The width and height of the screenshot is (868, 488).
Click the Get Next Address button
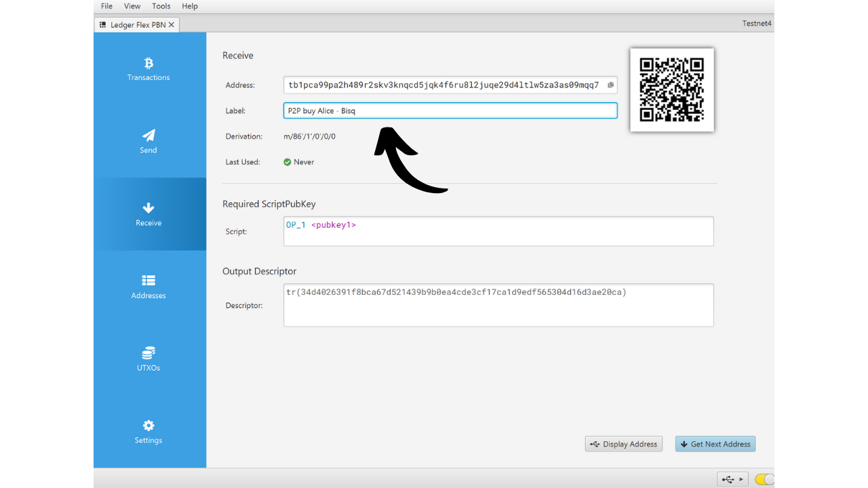click(715, 444)
